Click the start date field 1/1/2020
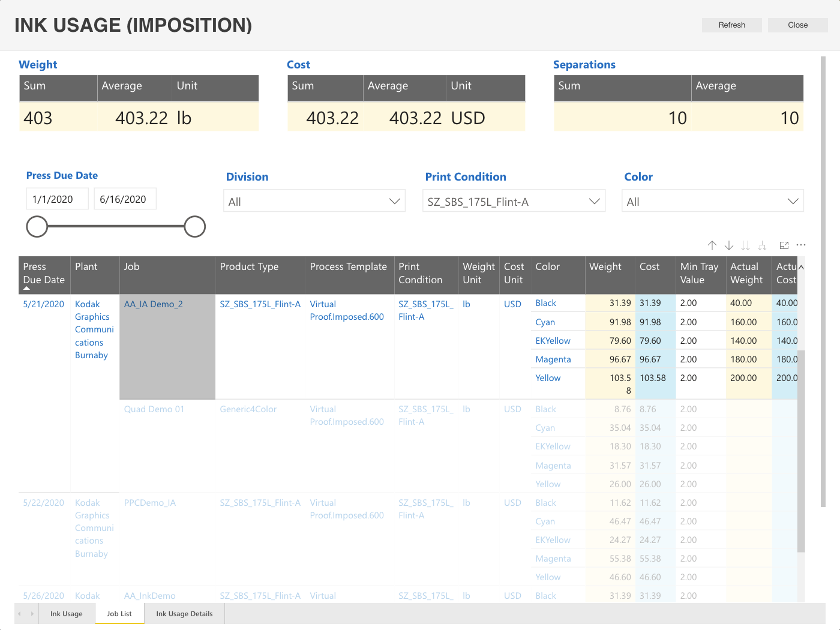This screenshot has height=630, width=840. point(57,199)
